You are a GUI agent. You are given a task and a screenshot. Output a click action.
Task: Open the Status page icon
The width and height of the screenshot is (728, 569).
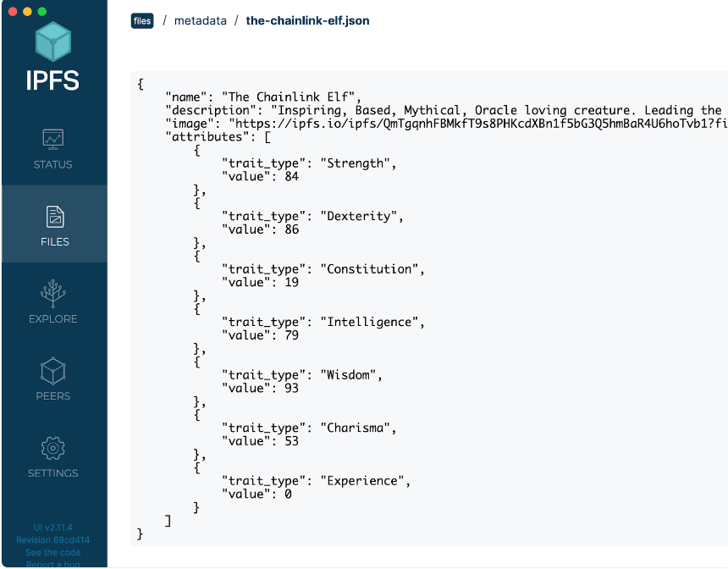click(x=53, y=139)
